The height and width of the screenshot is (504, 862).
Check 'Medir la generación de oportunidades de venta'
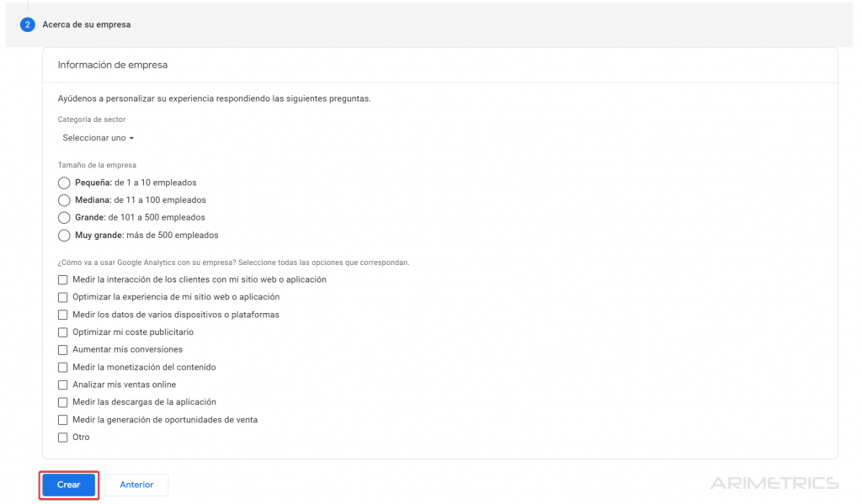click(x=62, y=420)
